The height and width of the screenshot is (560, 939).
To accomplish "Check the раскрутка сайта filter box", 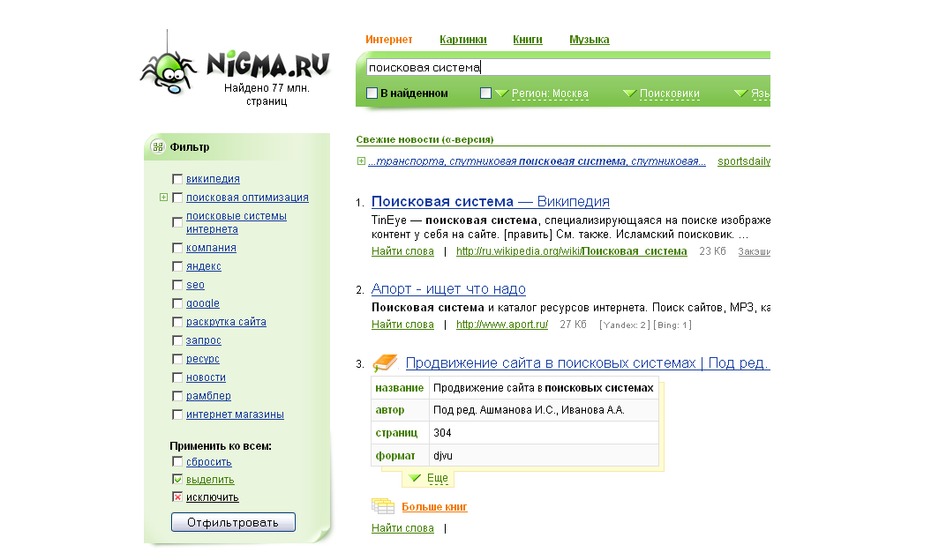I will pyautogui.click(x=177, y=322).
